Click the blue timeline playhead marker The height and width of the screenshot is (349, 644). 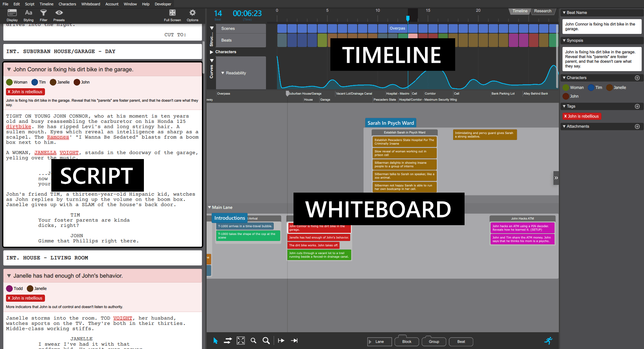coord(408,18)
